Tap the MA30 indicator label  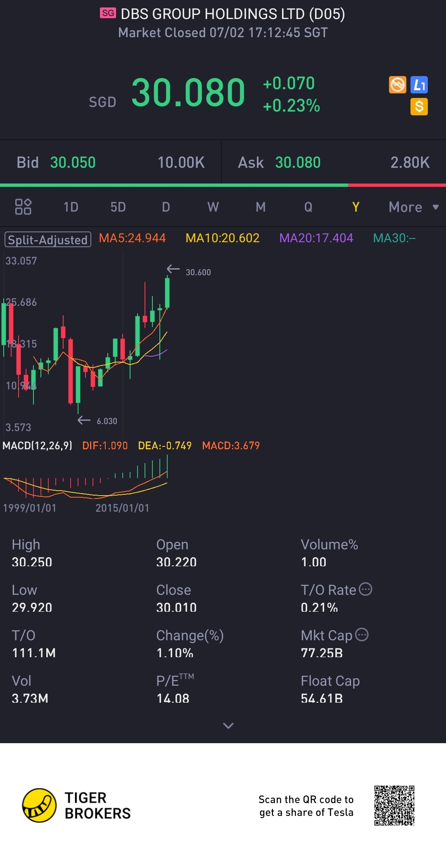pyautogui.click(x=394, y=238)
